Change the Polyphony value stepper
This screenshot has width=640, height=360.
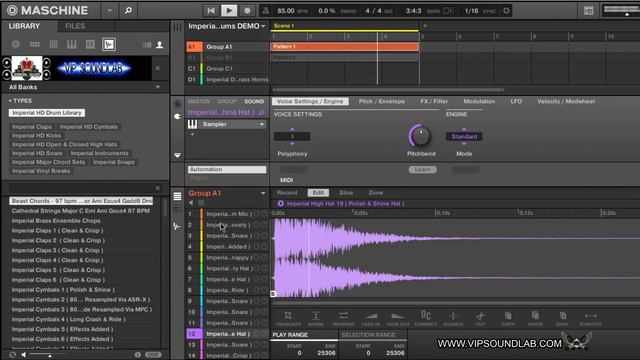point(292,136)
